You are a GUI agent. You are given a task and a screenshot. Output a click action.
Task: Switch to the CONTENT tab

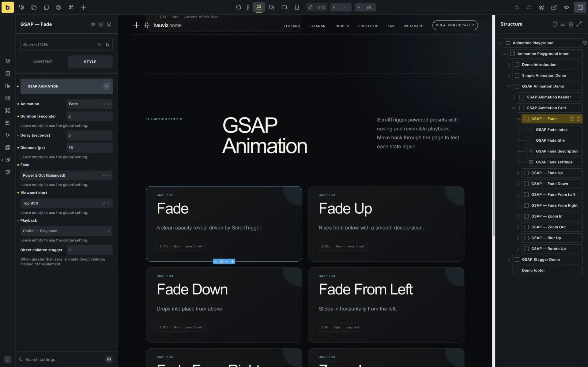(x=43, y=62)
